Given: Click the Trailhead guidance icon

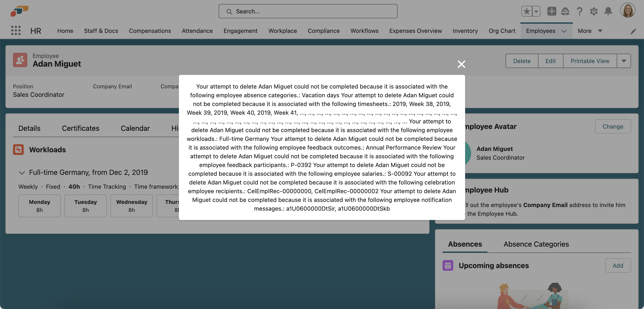Looking at the screenshot, I should point(565,11).
